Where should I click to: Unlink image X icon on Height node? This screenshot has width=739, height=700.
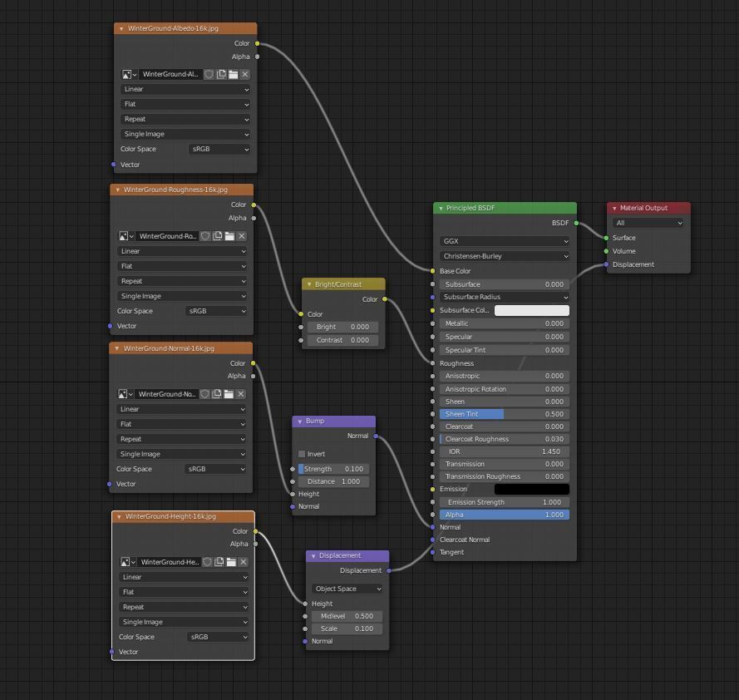(x=244, y=562)
